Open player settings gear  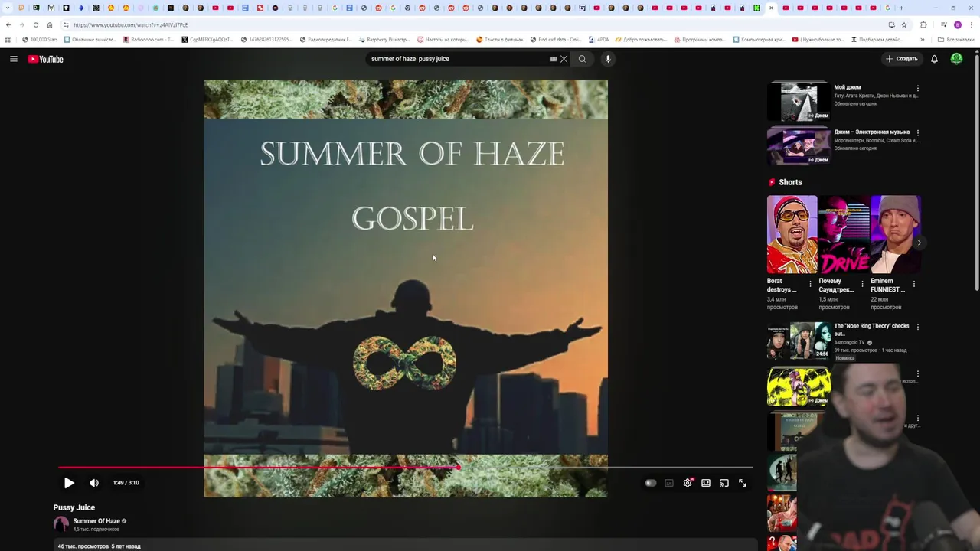(x=688, y=483)
